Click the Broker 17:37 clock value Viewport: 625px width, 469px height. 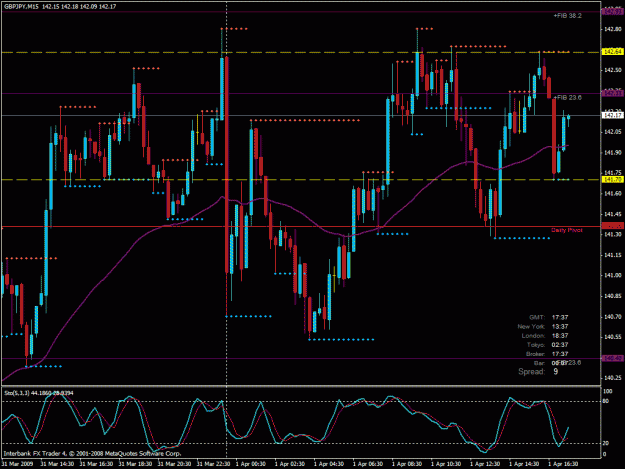pos(560,354)
